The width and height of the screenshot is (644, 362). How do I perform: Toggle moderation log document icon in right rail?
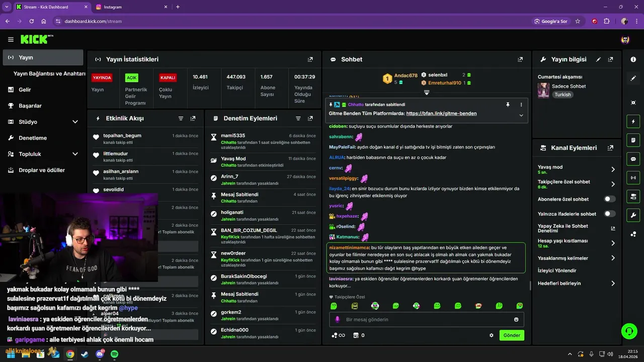click(633, 140)
